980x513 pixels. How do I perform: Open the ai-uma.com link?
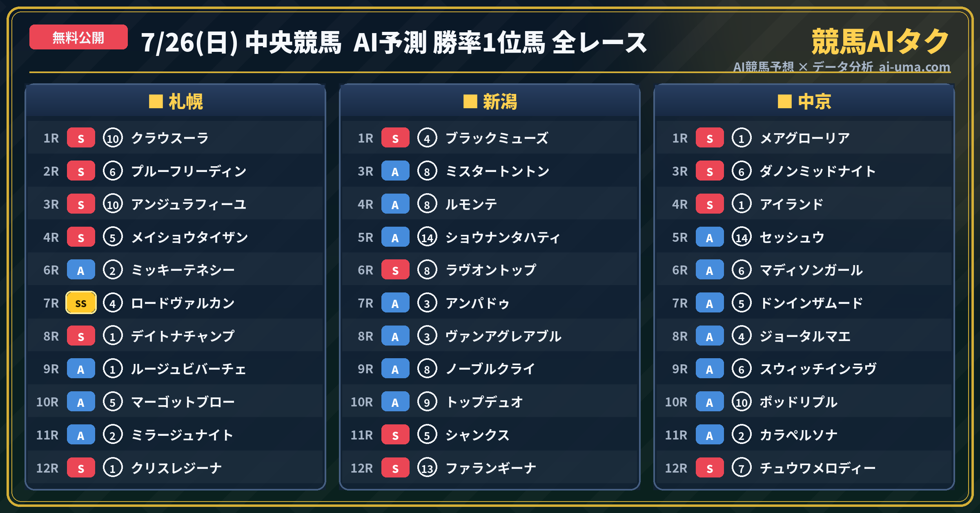point(914,67)
